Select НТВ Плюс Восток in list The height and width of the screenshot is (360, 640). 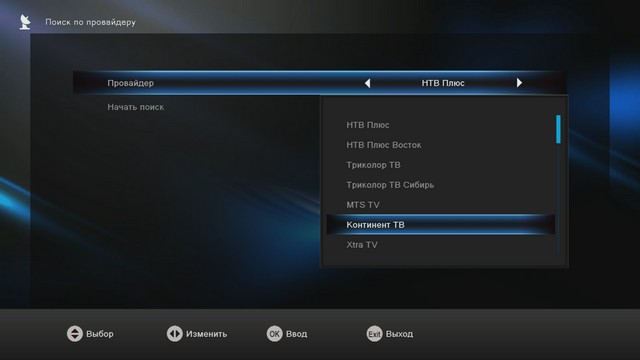384,145
